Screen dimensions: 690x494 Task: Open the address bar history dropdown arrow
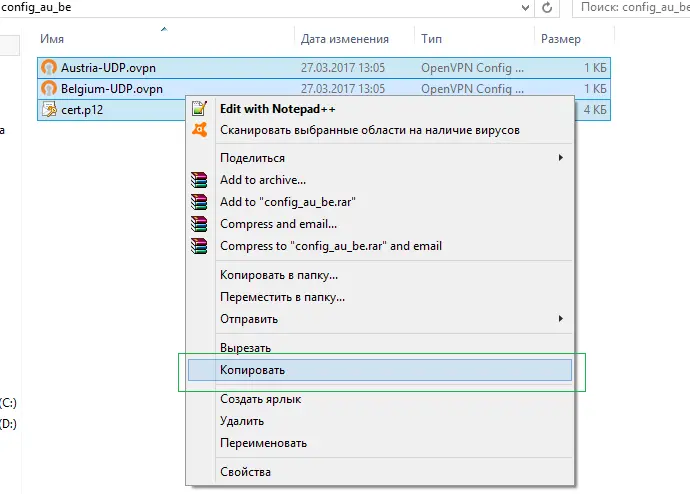(525, 7)
